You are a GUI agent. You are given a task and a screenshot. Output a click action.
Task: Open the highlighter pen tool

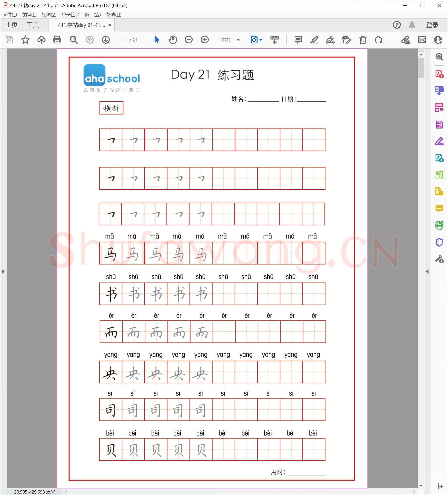click(314, 40)
